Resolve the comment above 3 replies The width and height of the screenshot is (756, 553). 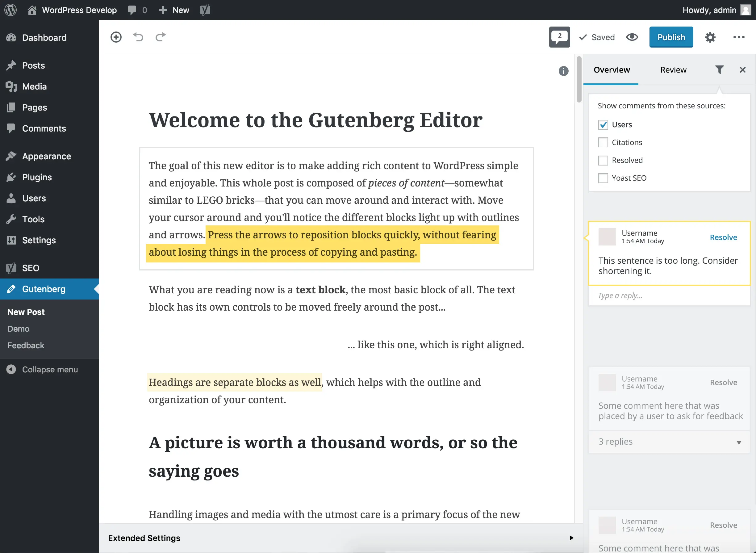tap(723, 382)
